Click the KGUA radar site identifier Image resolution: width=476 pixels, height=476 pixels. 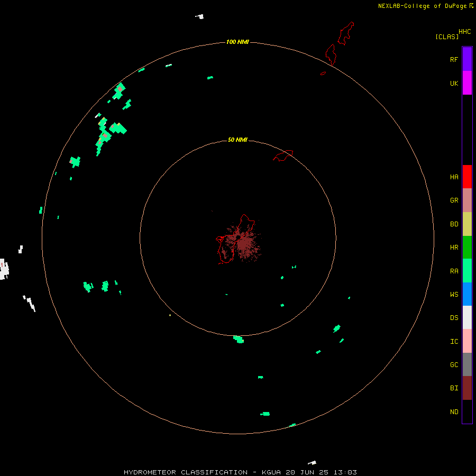272,472
